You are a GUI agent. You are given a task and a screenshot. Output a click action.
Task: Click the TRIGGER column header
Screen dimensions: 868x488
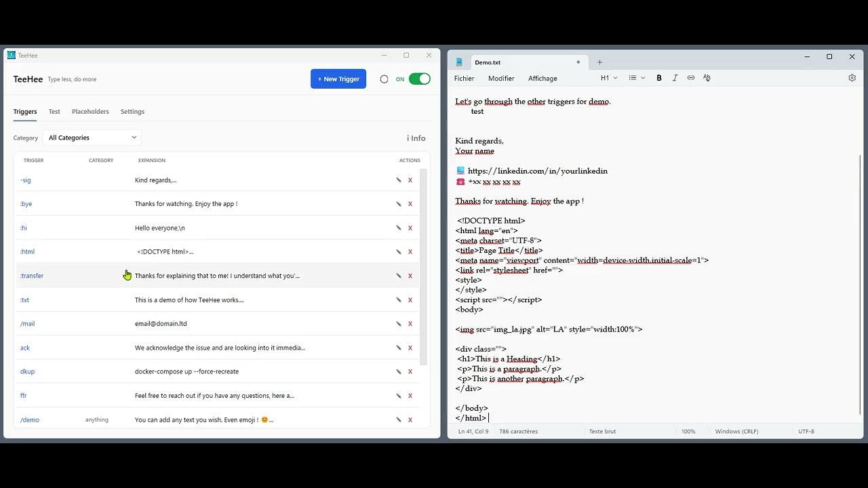click(33, 161)
